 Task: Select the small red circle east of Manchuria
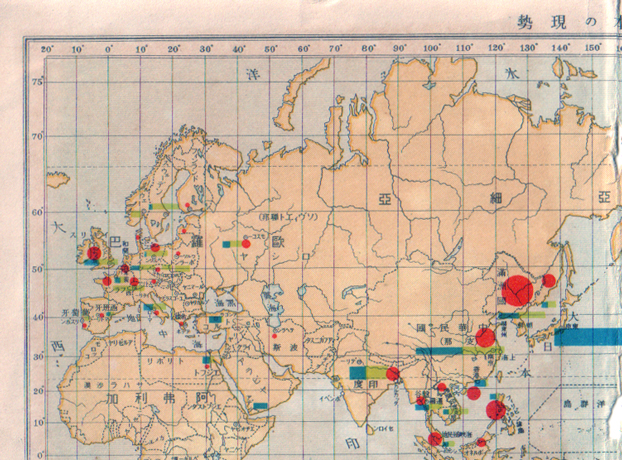(549, 280)
